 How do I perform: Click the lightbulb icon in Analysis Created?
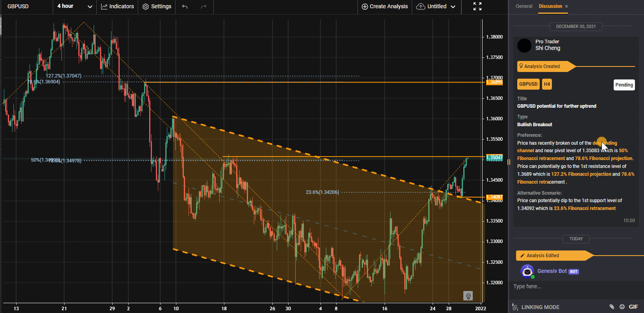coord(521,66)
